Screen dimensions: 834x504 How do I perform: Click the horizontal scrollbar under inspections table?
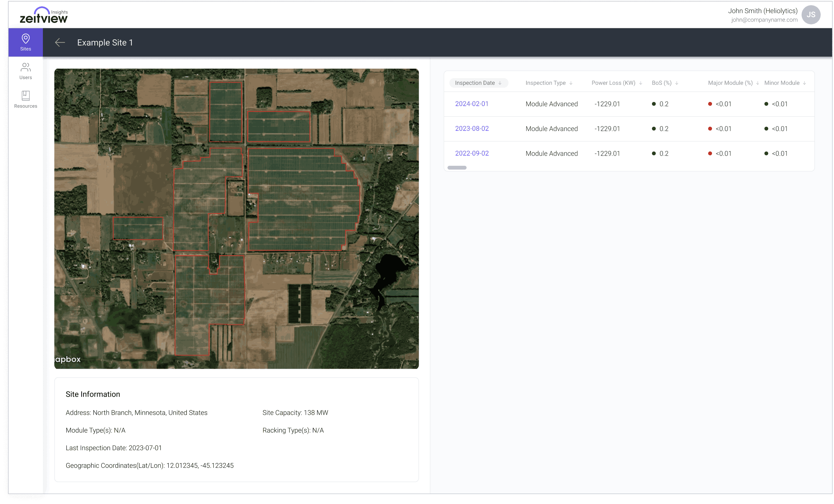tap(457, 167)
